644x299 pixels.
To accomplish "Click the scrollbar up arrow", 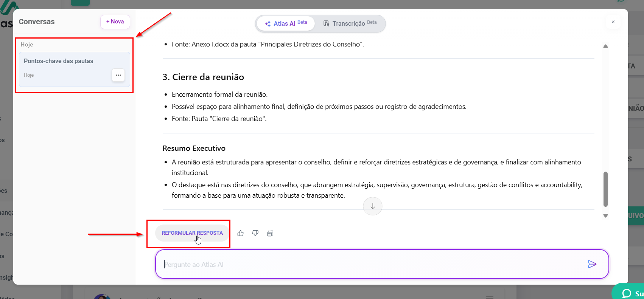I will 605,46.
